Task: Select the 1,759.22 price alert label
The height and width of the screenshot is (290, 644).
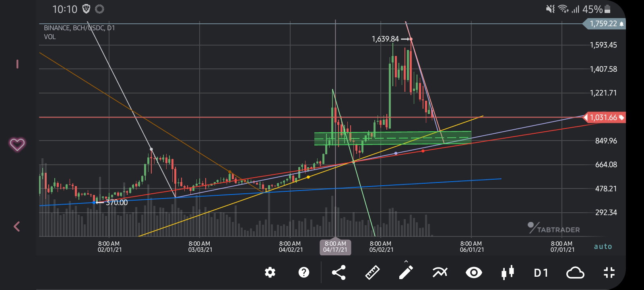Action: [x=604, y=24]
